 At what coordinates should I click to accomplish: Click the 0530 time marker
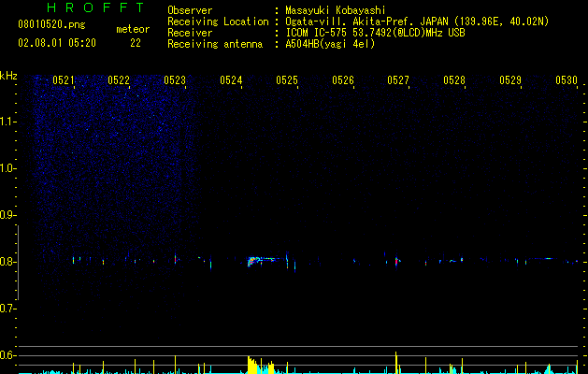pyautogui.click(x=566, y=80)
